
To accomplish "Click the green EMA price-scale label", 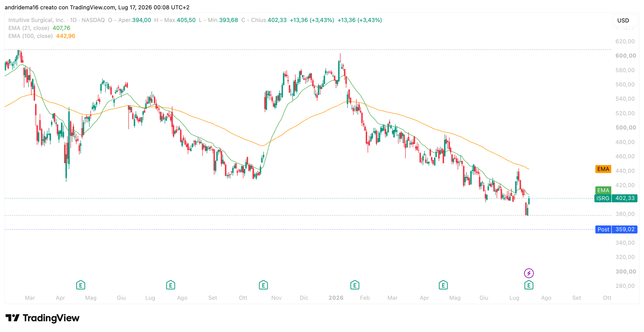I will pos(603,190).
